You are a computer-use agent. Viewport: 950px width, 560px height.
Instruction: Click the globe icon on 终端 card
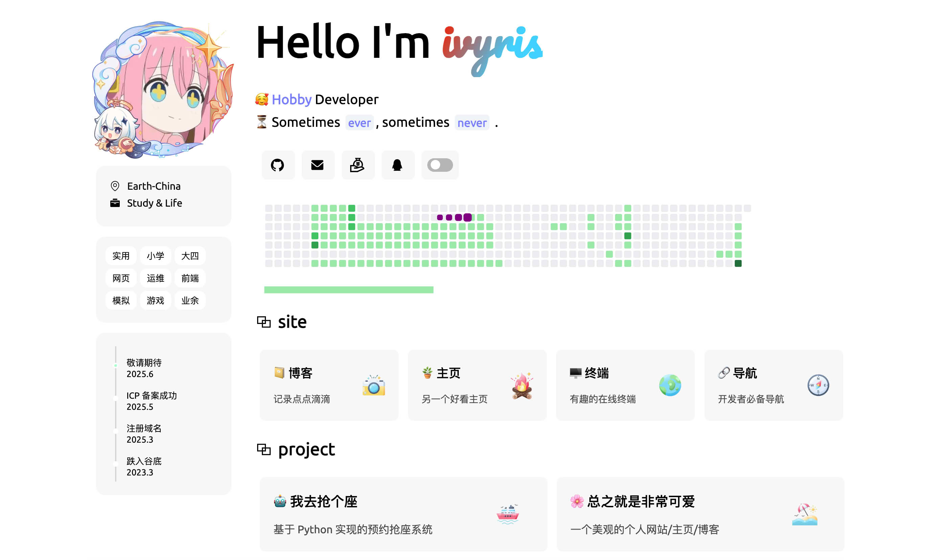[670, 385]
